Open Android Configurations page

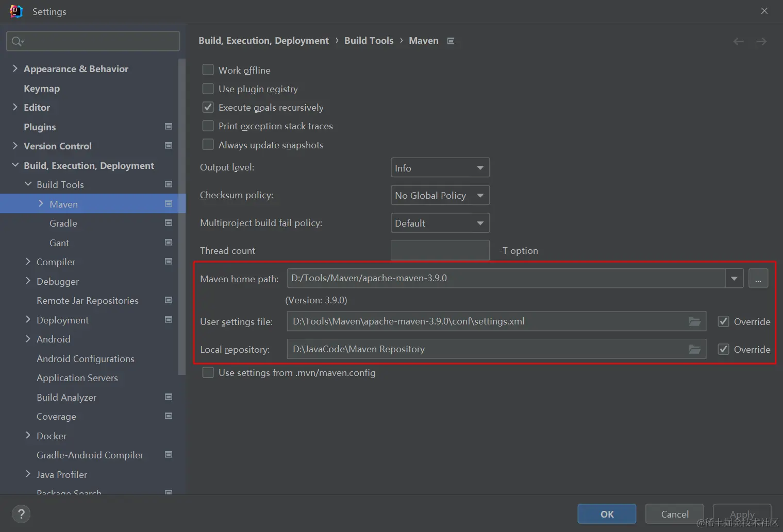[86, 358]
